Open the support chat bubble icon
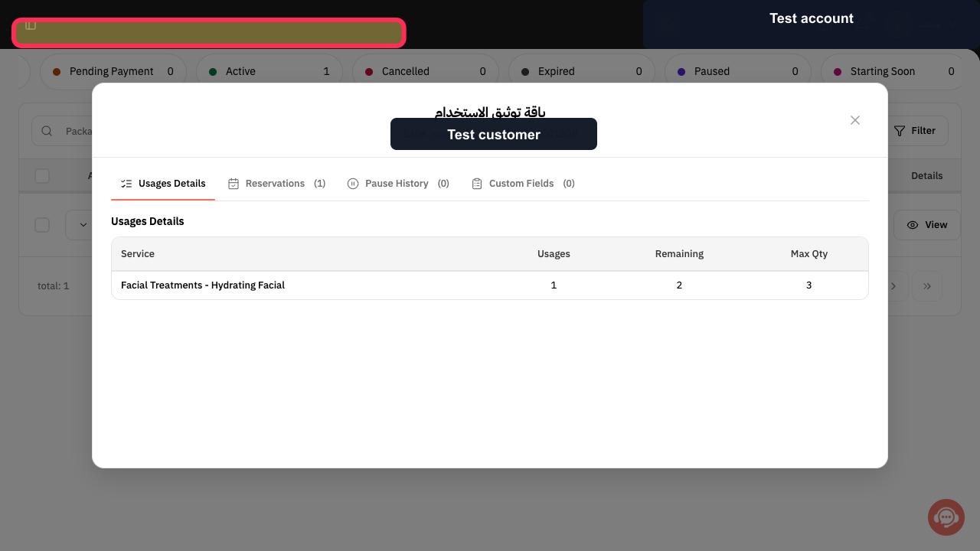Viewport: 980px width, 551px height. pos(946,517)
